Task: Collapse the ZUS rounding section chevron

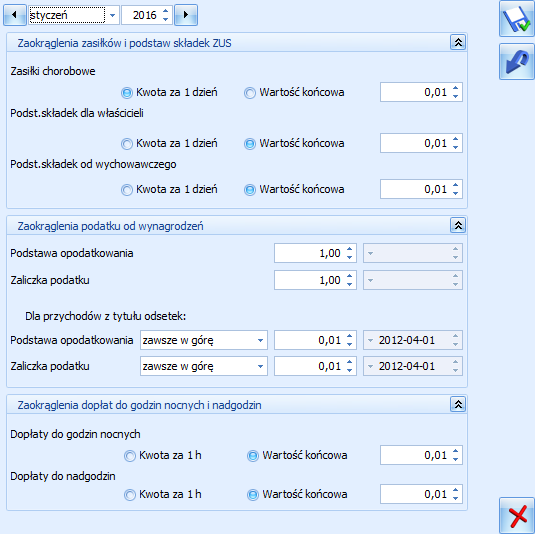Action: [x=458, y=42]
